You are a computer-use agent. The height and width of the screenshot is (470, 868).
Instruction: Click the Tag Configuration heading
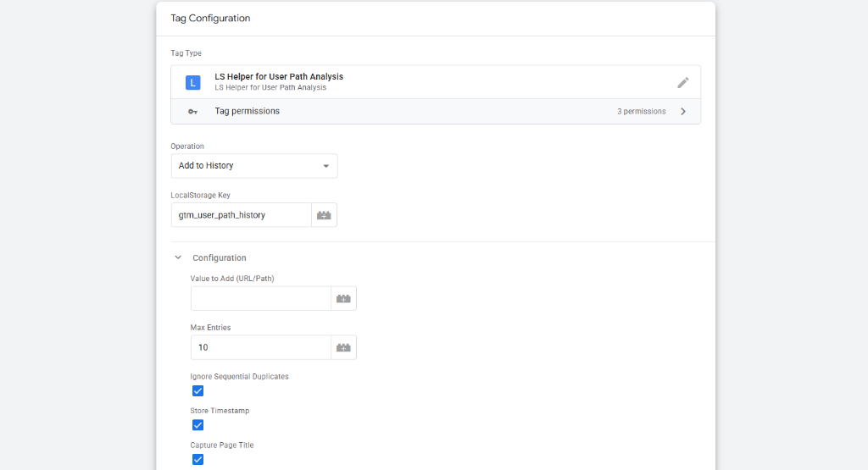[210, 19]
